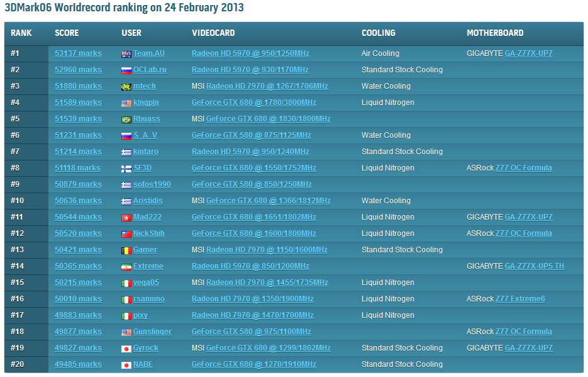Click the Finnish flag icon beside SF3D
The width and height of the screenshot is (588, 377).
coord(126,169)
